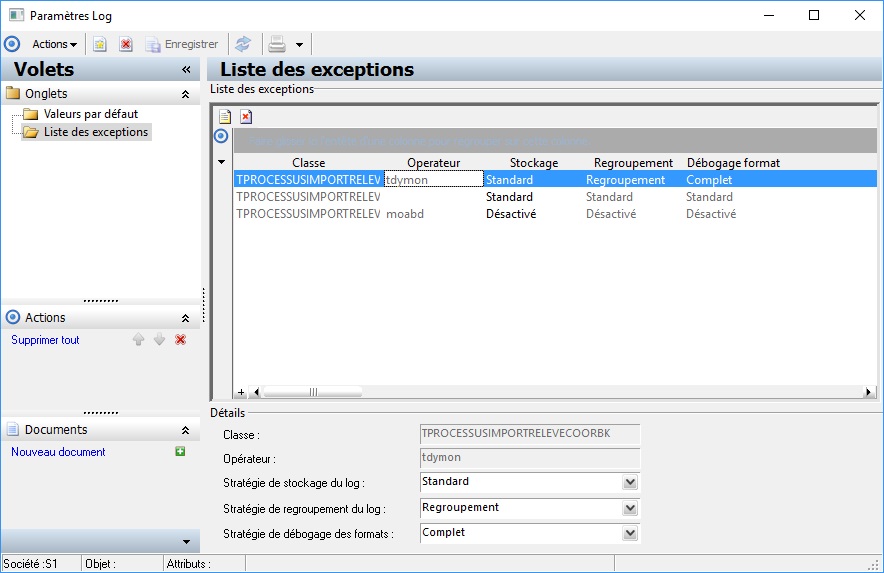This screenshot has width=884, height=573.
Task: Click the blue circle icon beside Actions in toolbar
Action: coord(12,44)
